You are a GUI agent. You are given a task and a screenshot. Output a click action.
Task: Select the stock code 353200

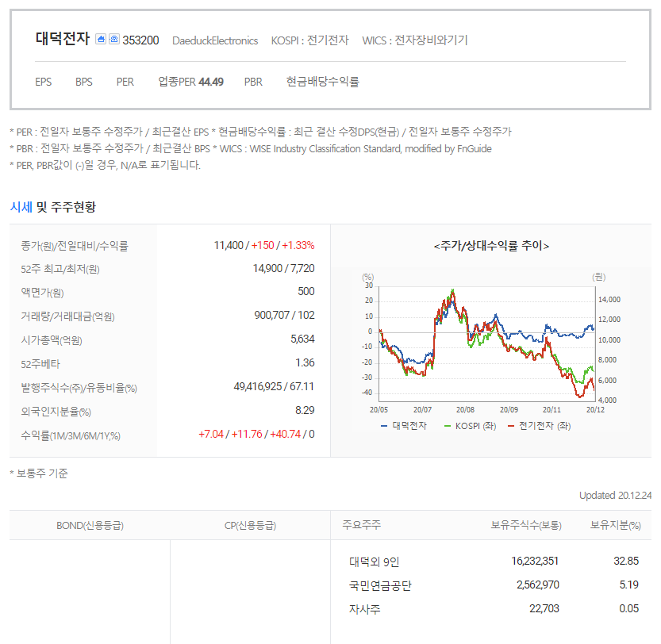pyautogui.click(x=140, y=40)
